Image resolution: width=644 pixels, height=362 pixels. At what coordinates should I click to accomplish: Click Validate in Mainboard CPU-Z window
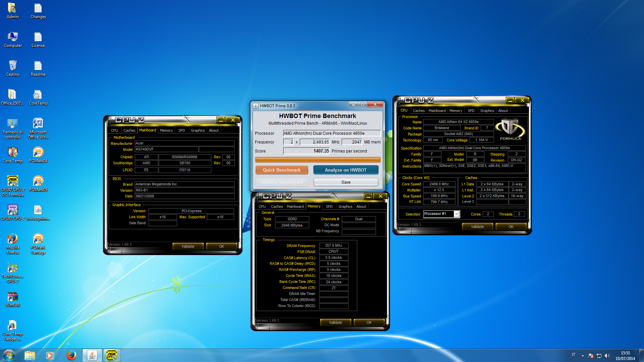pyautogui.click(x=188, y=246)
